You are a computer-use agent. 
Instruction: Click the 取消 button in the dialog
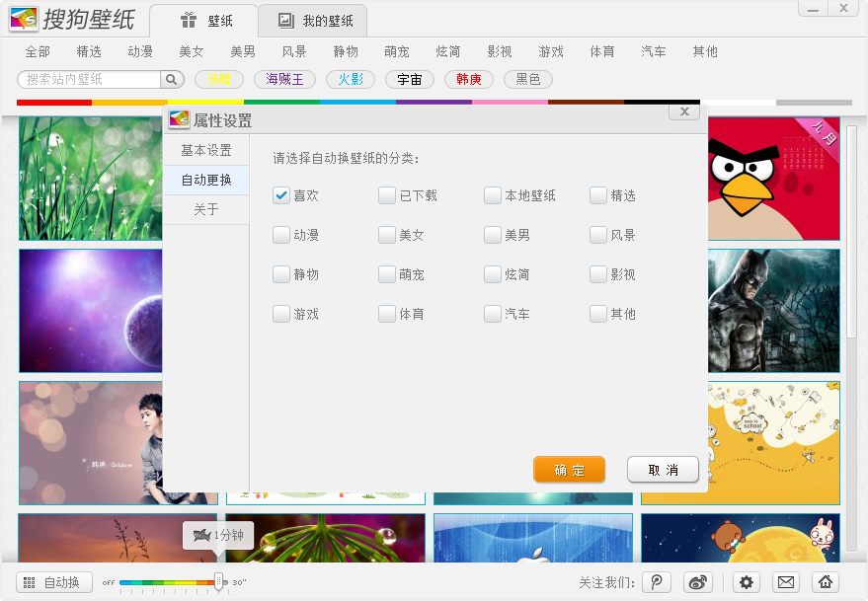coord(663,470)
